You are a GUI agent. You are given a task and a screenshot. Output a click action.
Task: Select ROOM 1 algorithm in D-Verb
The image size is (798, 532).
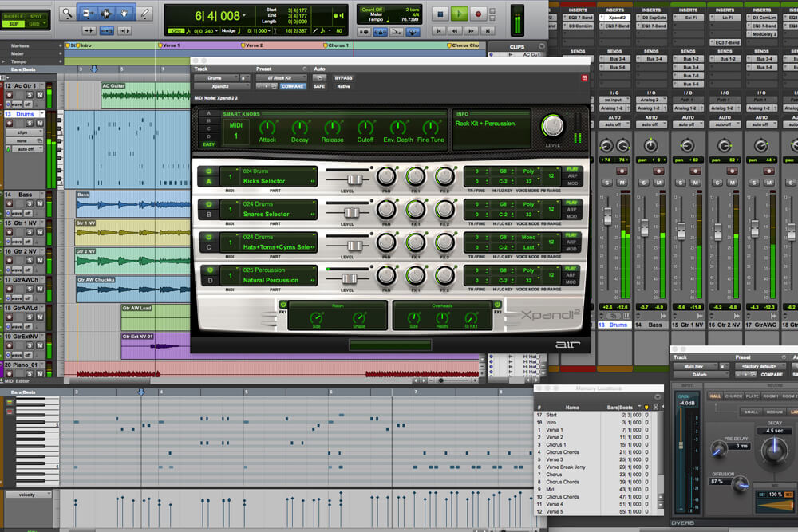pyautogui.click(x=770, y=396)
